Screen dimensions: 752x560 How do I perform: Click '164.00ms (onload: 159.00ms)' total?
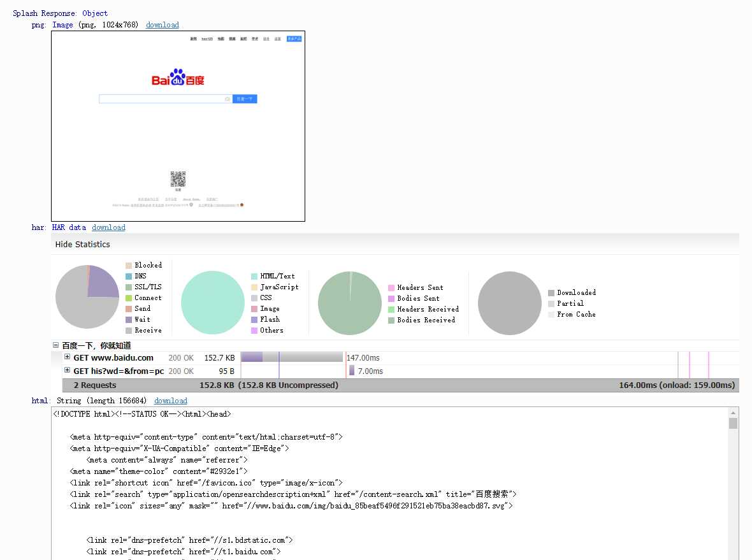tap(677, 385)
